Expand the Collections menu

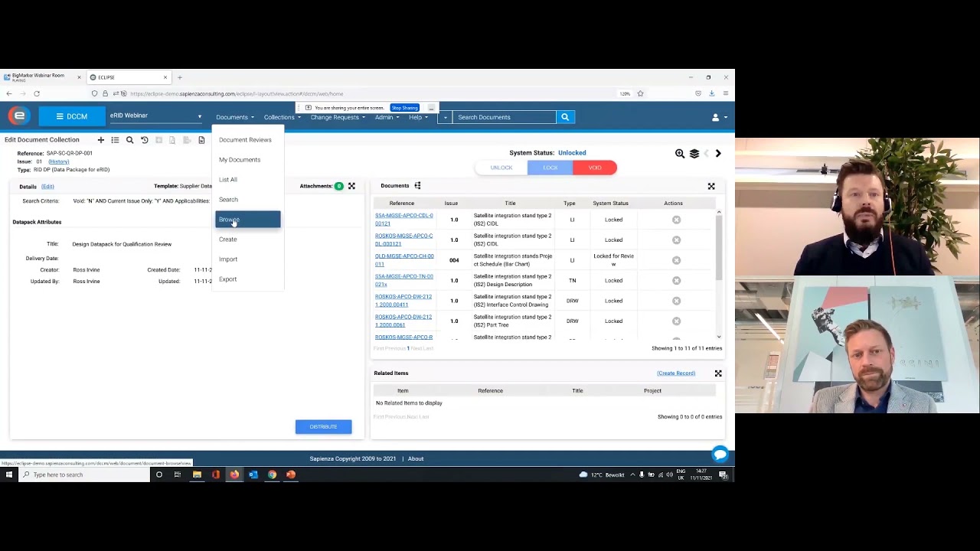click(282, 117)
